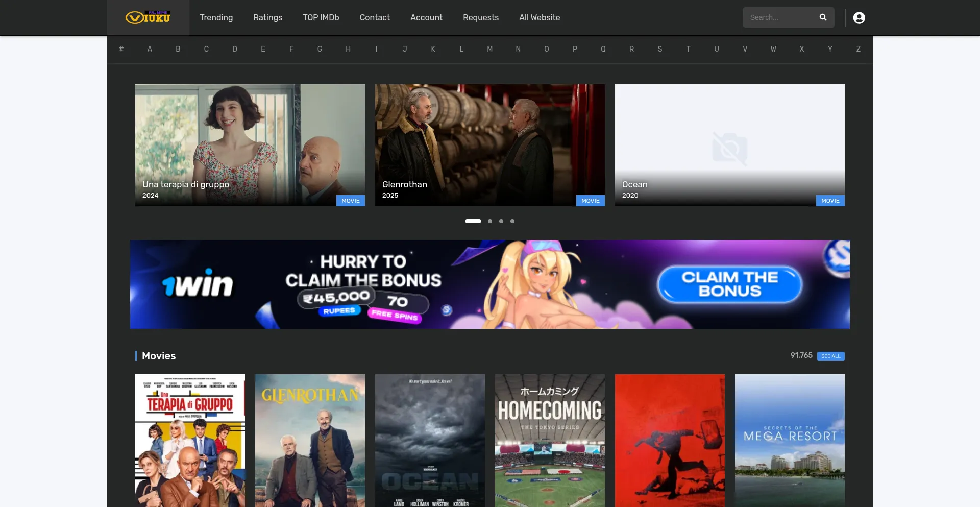Image resolution: width=980 pixels, height=507 pixels.
Task: Open the Una terapia di gruppo slide
Action: [x=250, y=145]
